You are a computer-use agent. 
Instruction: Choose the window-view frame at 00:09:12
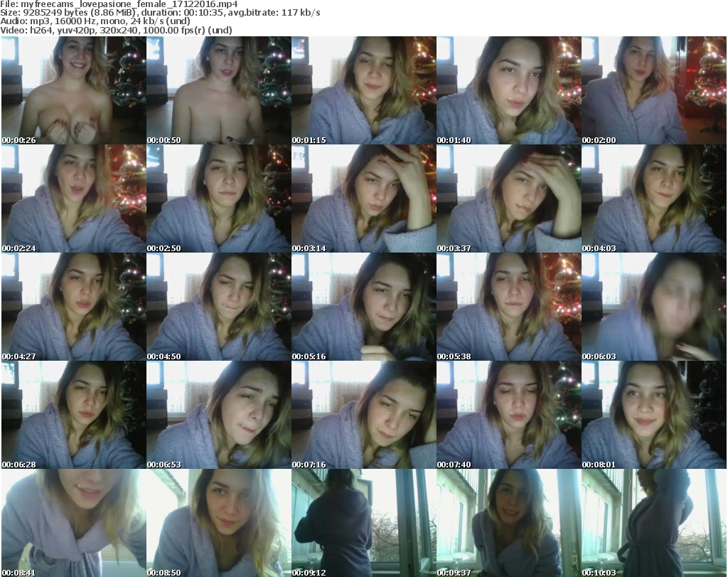pos(363,523)
